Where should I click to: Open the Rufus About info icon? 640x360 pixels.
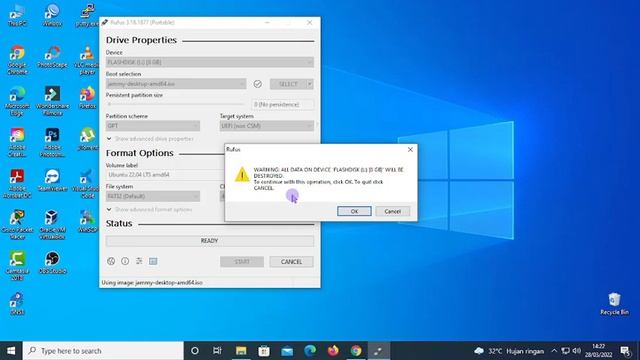pyautogui.click(x=125, y=261)
